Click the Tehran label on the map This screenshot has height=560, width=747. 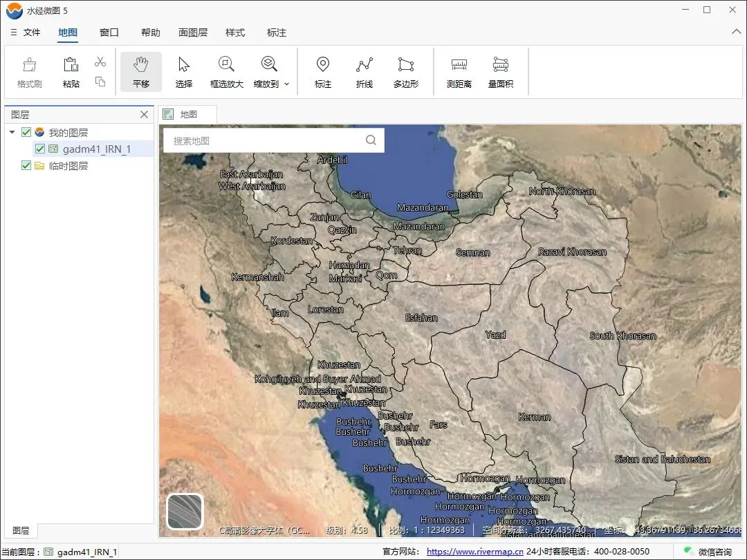(x=407, y=250)
